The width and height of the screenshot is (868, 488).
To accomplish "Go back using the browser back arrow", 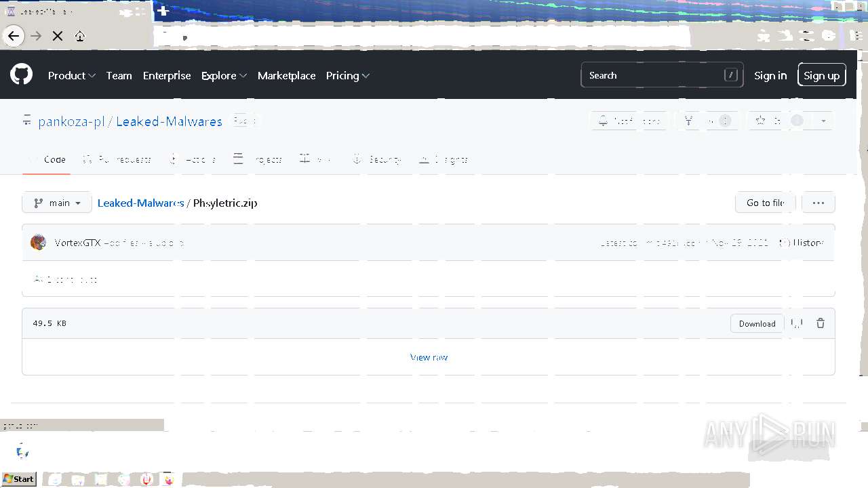I will pyautogui.click(x=14, y=36).
